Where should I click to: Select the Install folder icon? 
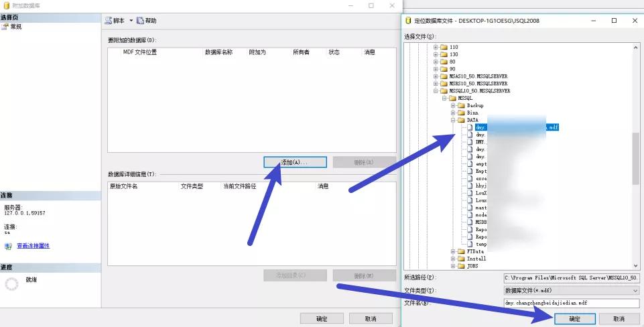(x=461, y=259)
